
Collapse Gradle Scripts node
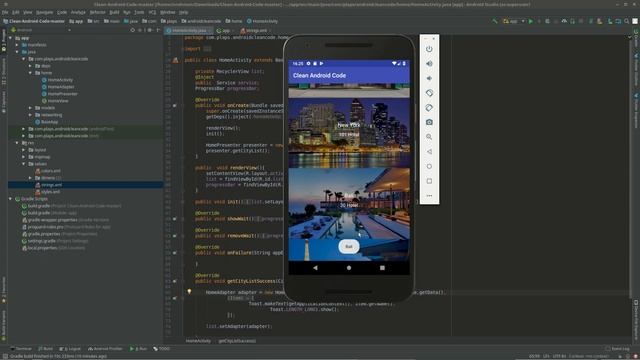(11, 199)
